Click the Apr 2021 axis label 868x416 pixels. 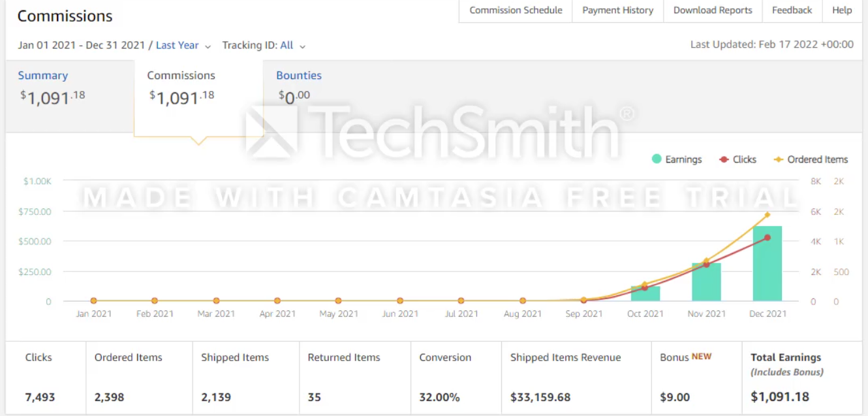[x=277, y=313]
